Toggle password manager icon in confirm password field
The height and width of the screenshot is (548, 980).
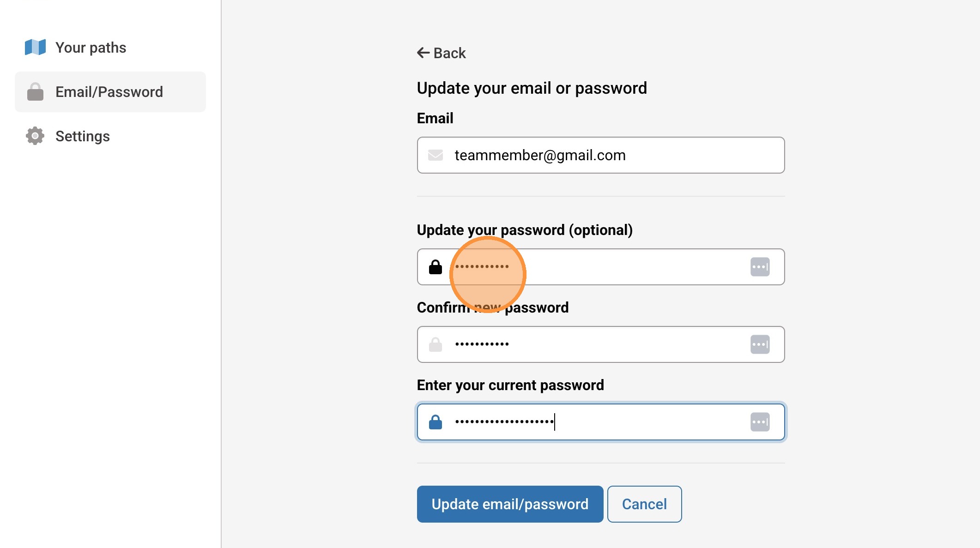760,344
